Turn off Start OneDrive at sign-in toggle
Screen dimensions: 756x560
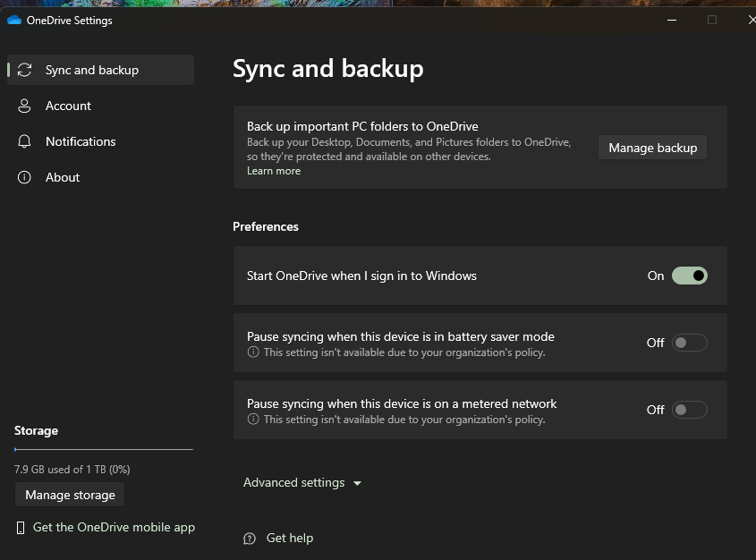point(689,276)
